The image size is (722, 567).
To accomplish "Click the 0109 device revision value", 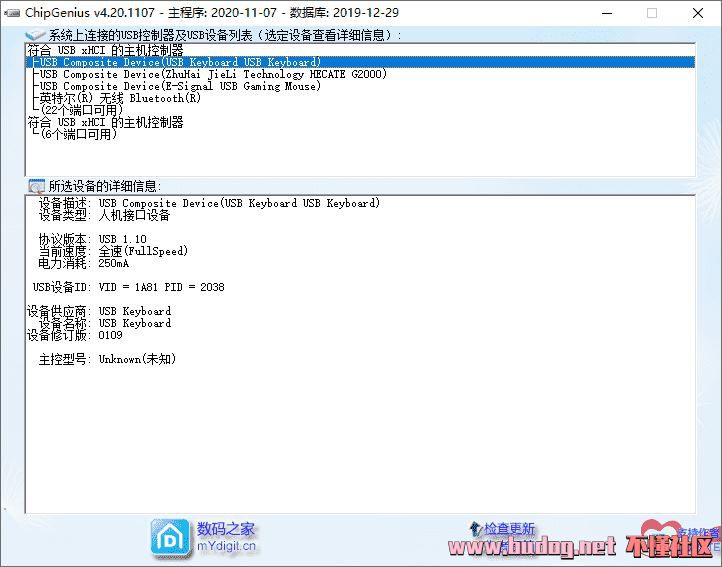I will [111, 335].
